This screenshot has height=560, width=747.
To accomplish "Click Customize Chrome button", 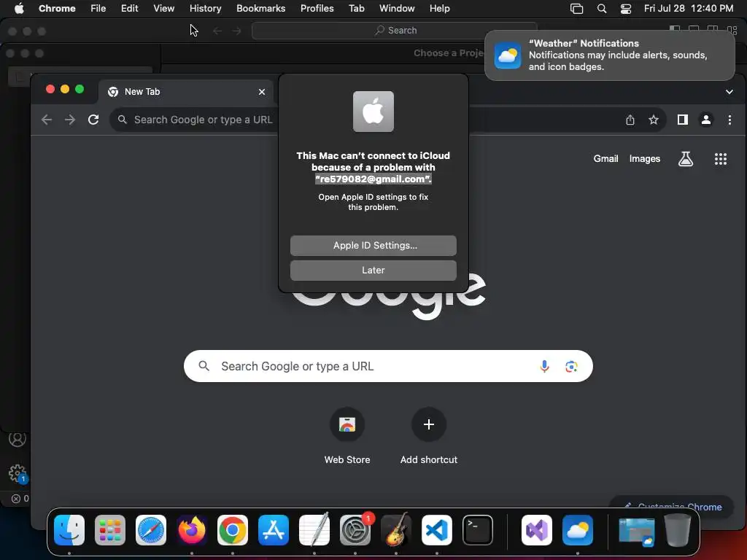I will click(x=672, y=507).
